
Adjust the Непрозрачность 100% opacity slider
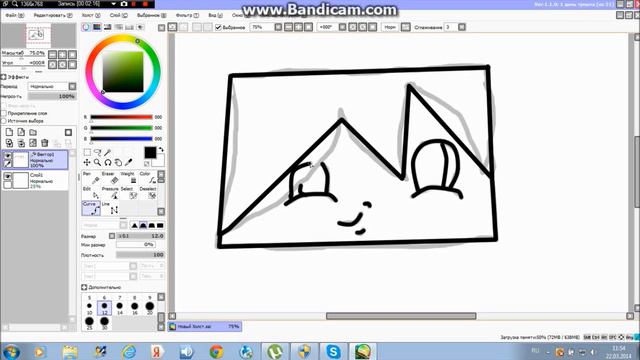[x=52, y=96]
